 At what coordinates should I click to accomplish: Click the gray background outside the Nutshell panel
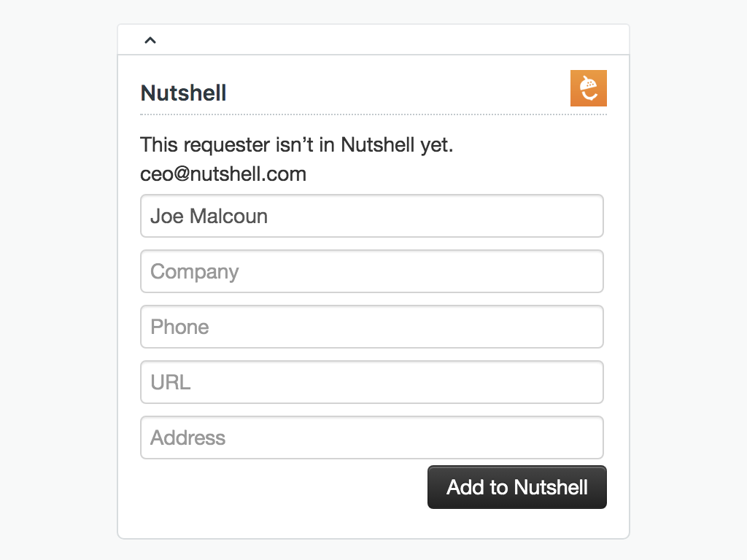coord(58,292)
